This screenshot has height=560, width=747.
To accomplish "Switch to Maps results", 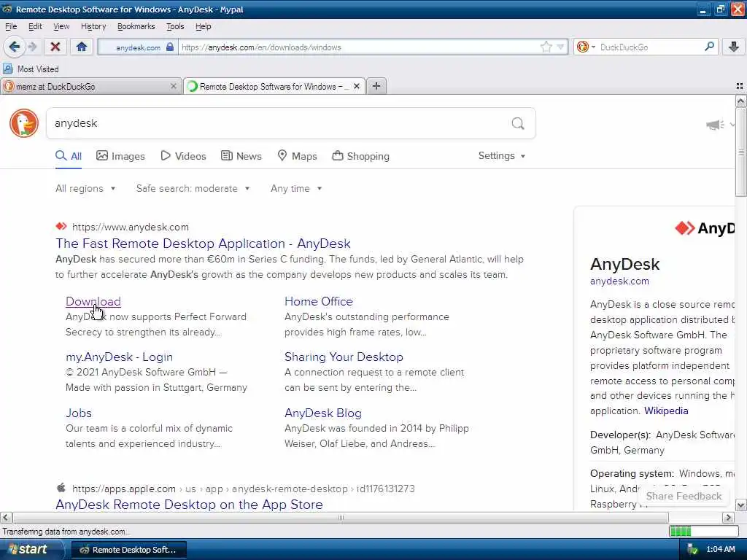I will (298, 156).
